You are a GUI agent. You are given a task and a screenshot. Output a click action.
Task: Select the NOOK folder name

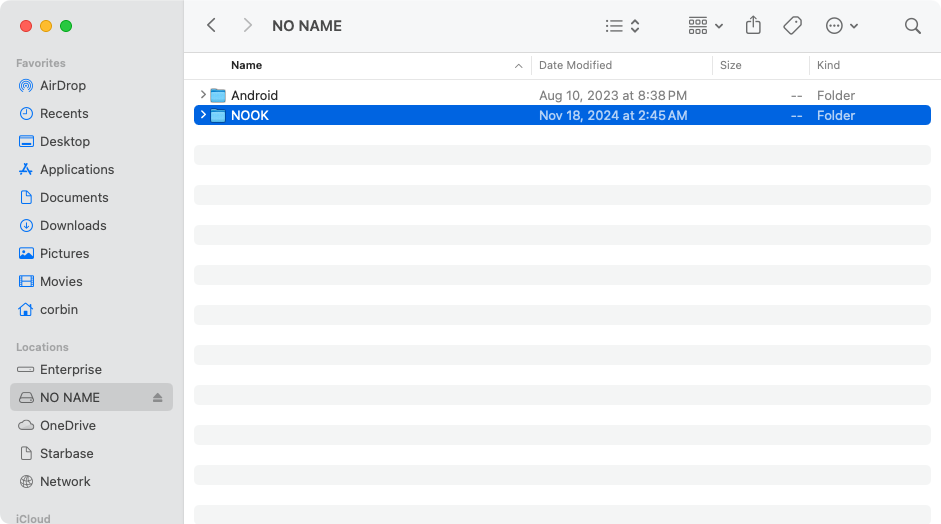[x=250, y=115]
